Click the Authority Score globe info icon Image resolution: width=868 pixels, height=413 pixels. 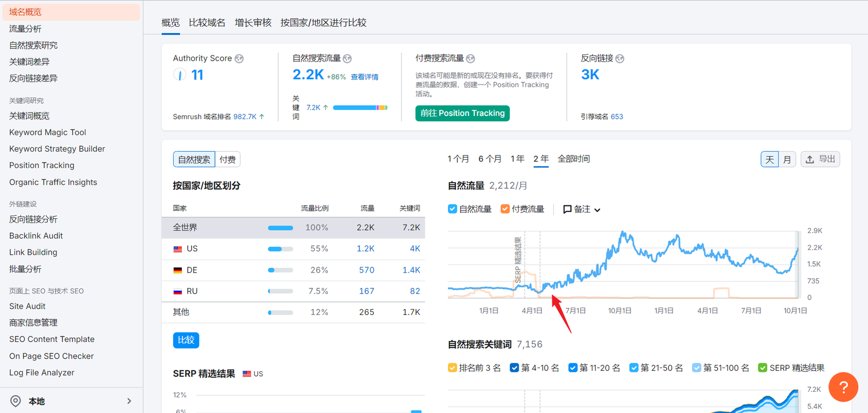point(239,59)
